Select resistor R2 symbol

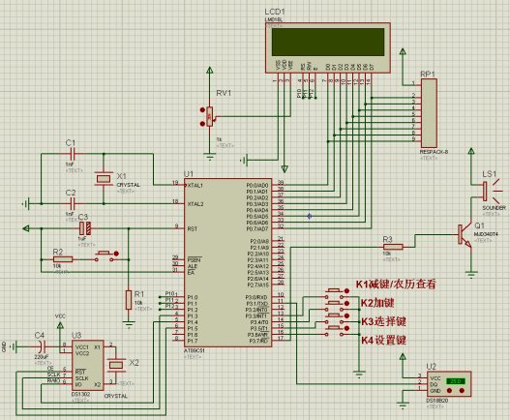click(63, 259)
